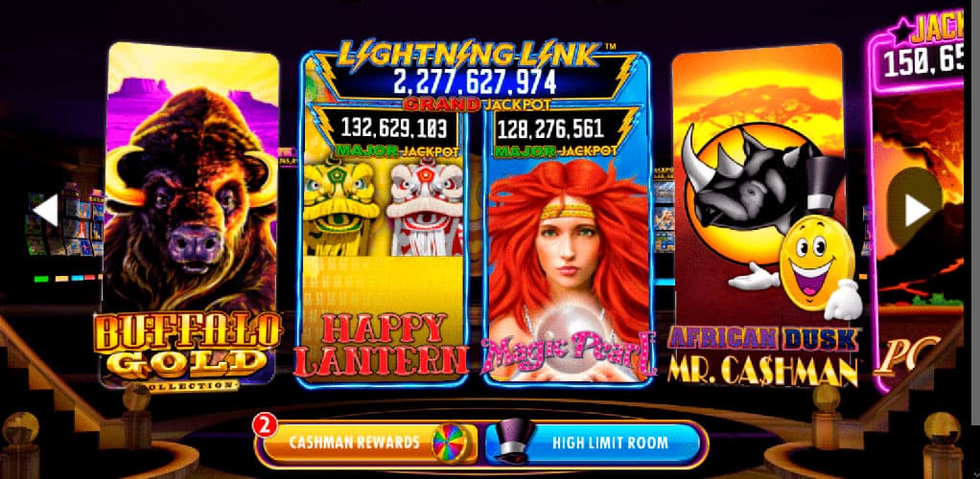Click the right carousel arrow
The width and height of the screenshot is (980, 479).
[917, 210]
